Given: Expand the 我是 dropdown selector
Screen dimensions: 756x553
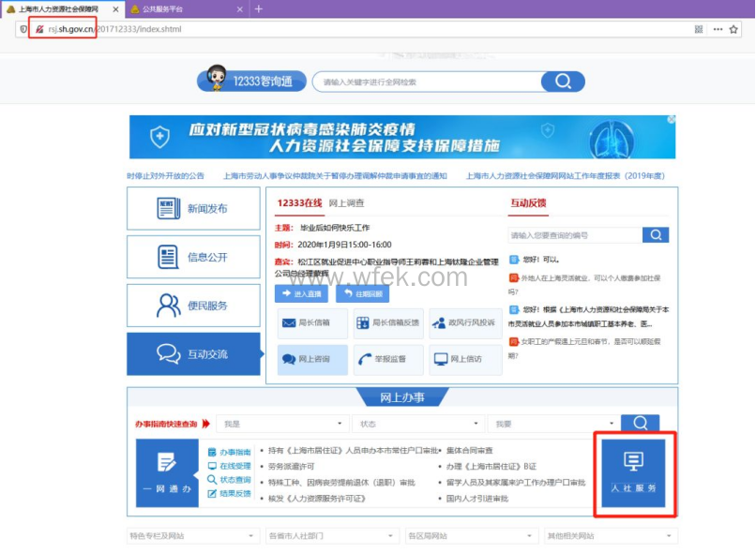Looking at the screenshot, I should 283,423.
